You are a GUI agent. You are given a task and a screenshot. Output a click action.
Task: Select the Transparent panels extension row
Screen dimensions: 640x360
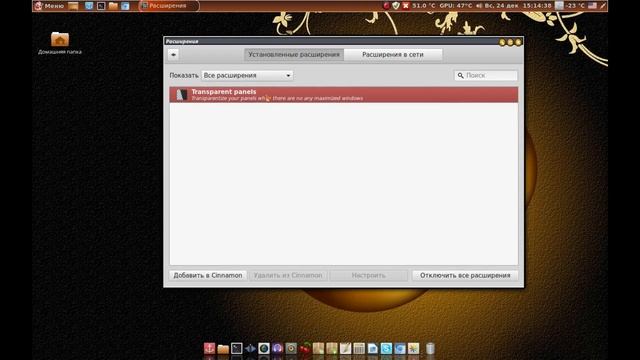tap(344, 95)
